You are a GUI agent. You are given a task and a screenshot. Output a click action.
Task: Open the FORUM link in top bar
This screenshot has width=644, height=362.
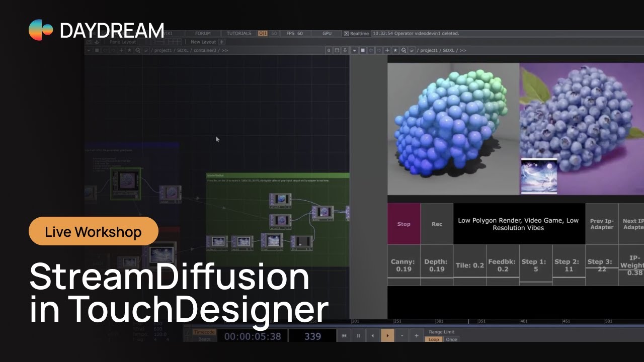(x=203, y=33)
